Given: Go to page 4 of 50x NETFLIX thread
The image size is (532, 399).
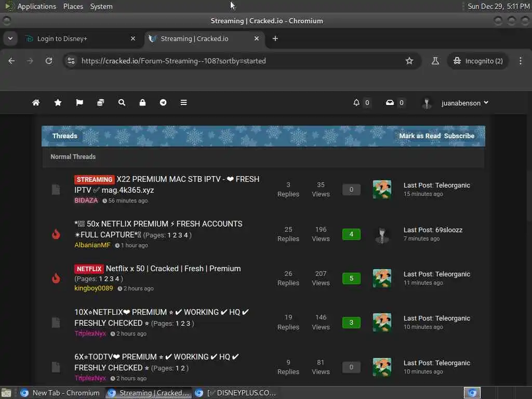Looking at the screenshot, I should (185, 235).
